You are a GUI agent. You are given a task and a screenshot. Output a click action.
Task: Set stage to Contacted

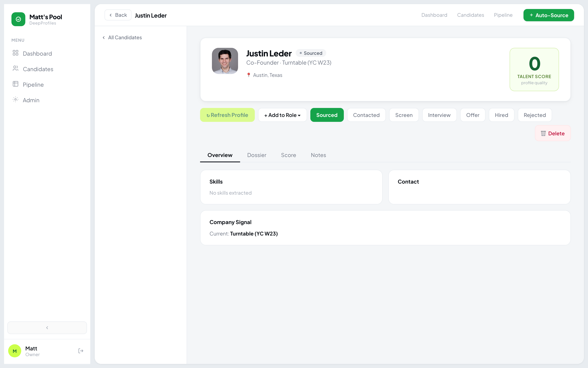(366, 115)
